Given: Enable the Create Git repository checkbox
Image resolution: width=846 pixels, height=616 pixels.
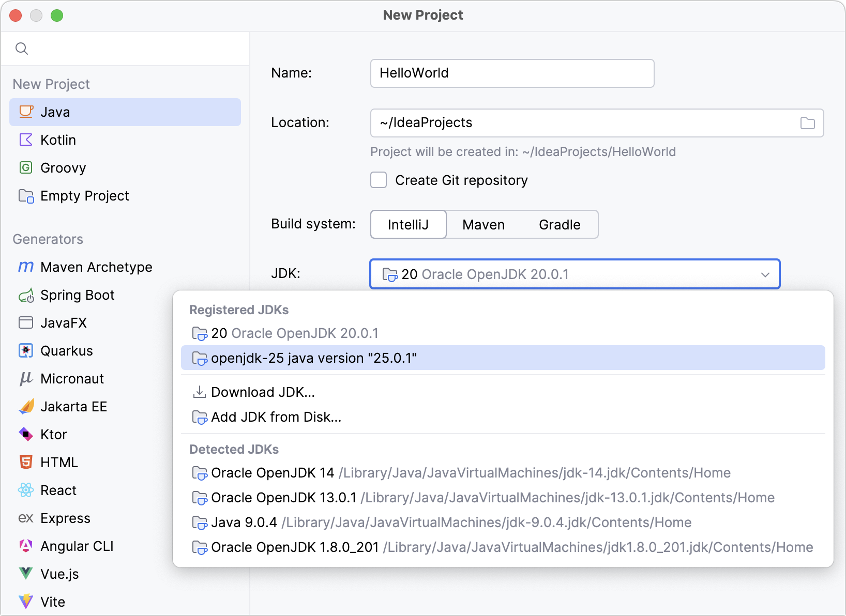Looking at the screenshot, I should (x=379, y=180).
